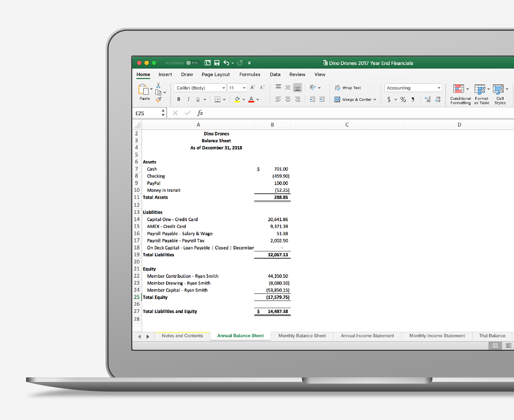The height and width of the screenshot is (420, 514).
Task: Select the Trial Balance sheet
Action: click(492, 336)
